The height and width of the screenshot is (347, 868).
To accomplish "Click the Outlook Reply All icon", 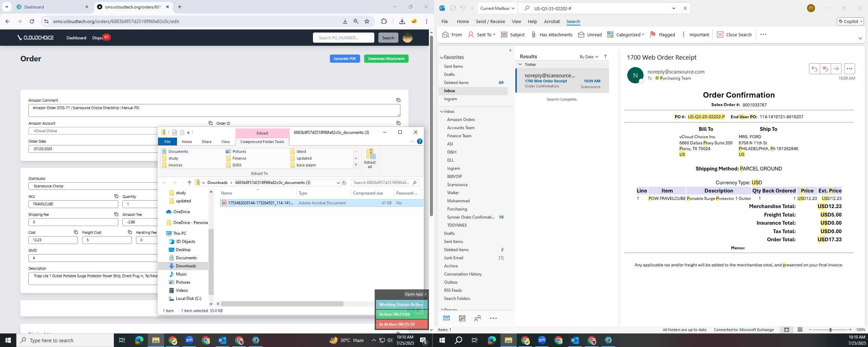I will (x=825, y=69).
